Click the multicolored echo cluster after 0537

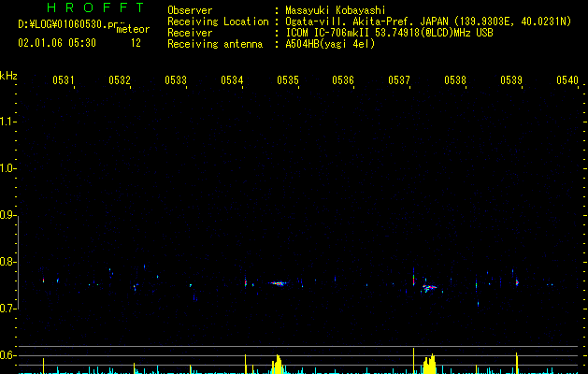coord(429,288)
